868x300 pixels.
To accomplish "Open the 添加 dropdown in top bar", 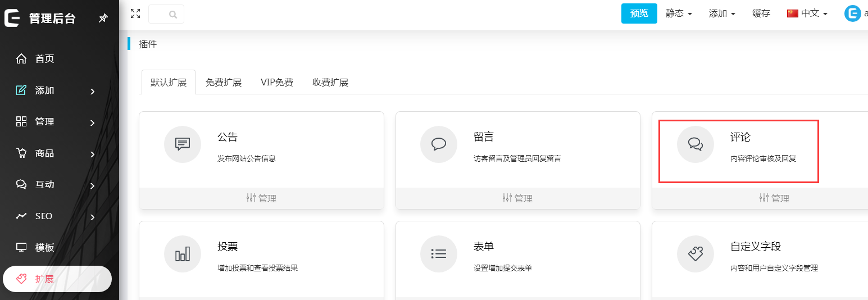I will click(x=722, y=13).
